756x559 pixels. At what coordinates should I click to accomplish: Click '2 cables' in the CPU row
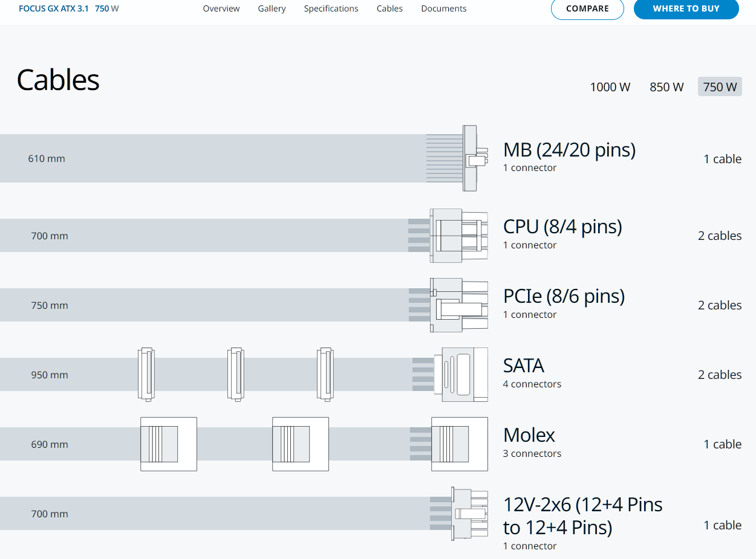[x=720, y=236]
